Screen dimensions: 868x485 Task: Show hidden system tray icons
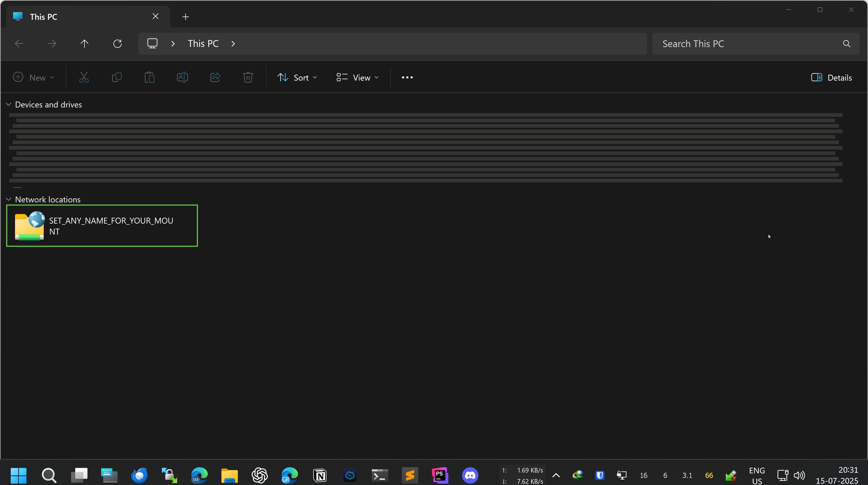click(x=556, y=475)
